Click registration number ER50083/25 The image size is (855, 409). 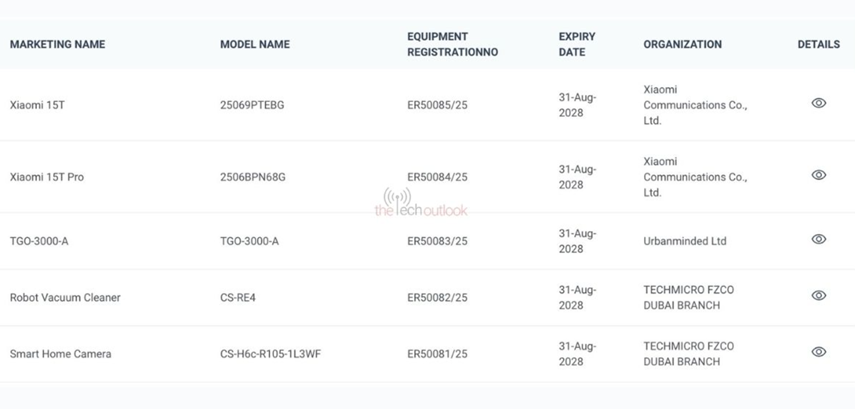coord(437,241)
